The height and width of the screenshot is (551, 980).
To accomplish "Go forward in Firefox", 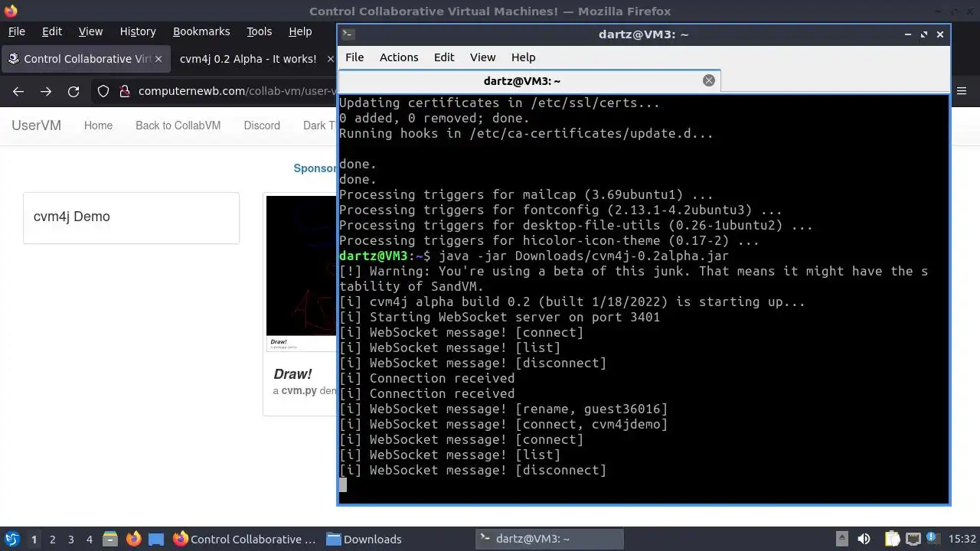I will (46, 91).
